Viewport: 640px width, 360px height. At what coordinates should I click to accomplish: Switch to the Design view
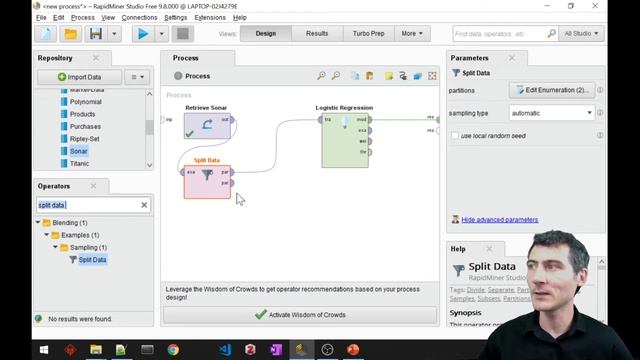(x=266, y=33)
